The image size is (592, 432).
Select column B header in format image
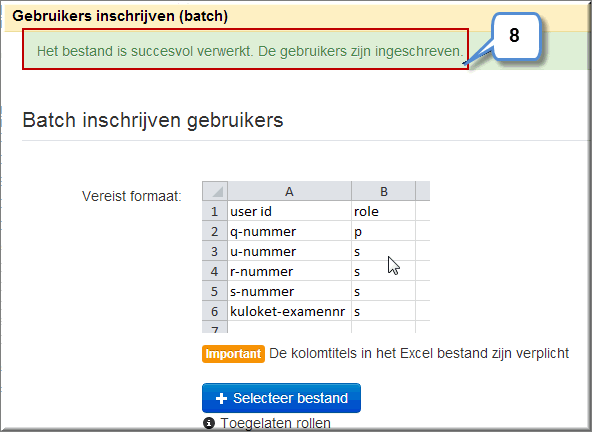point(384,191)
